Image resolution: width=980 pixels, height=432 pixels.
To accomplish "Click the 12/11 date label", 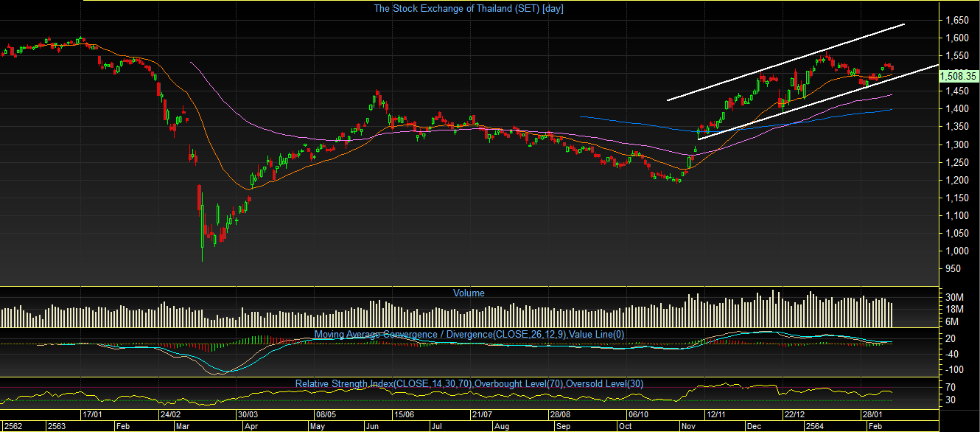I will coord(715,415).
